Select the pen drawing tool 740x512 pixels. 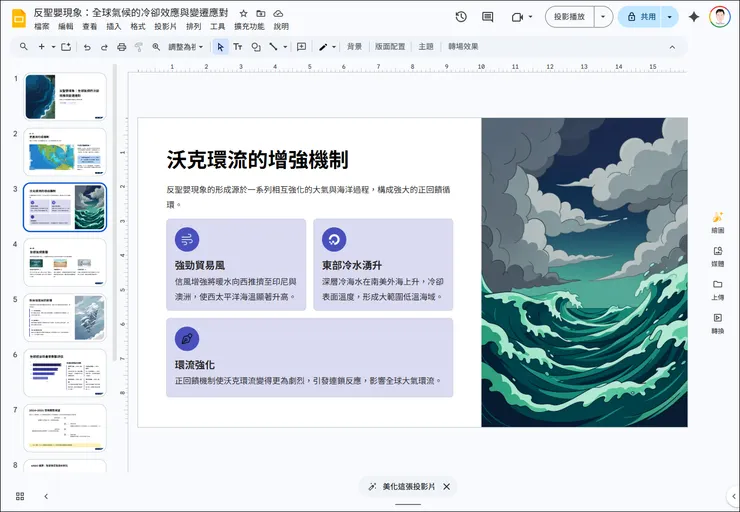(323, 47)
